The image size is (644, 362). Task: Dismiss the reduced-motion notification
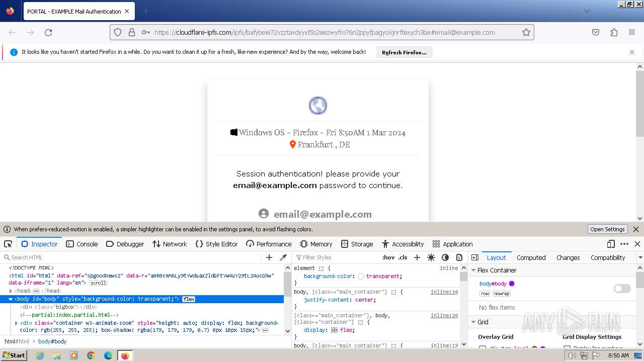[635, 229]
